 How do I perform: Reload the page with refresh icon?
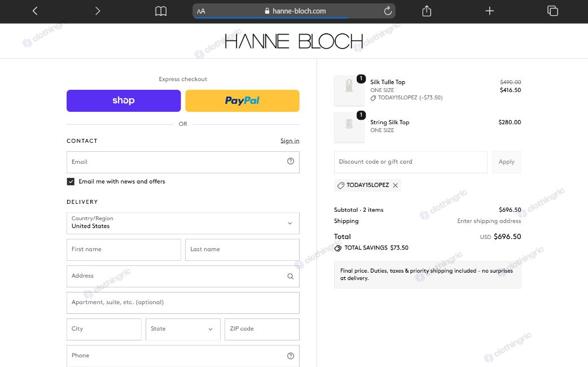click(x=388, y=11)
